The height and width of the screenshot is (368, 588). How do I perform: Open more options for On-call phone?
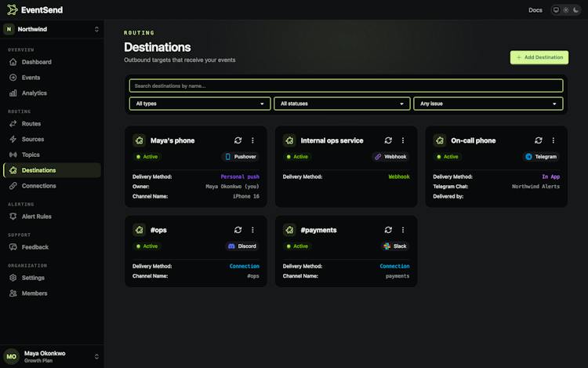point(554,140)
